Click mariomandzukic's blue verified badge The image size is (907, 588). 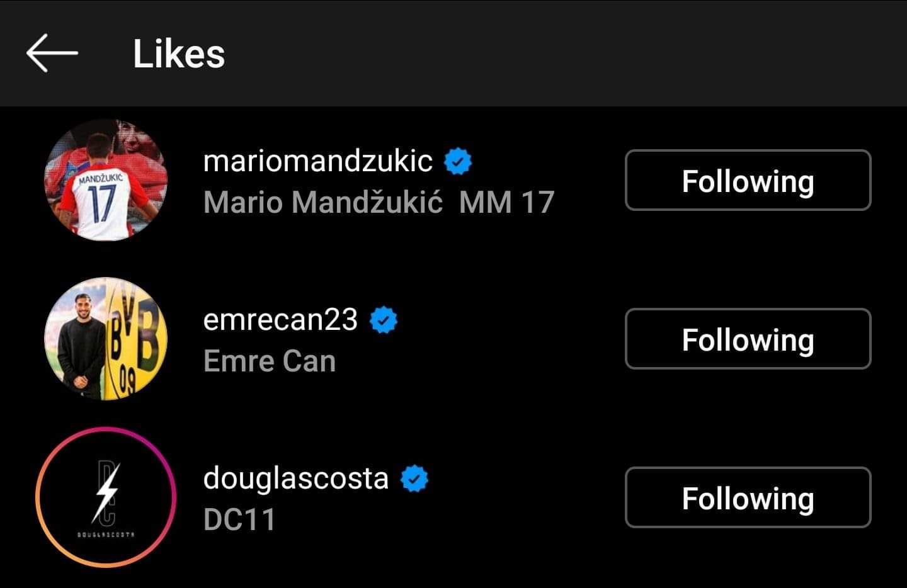click(458, 162)
